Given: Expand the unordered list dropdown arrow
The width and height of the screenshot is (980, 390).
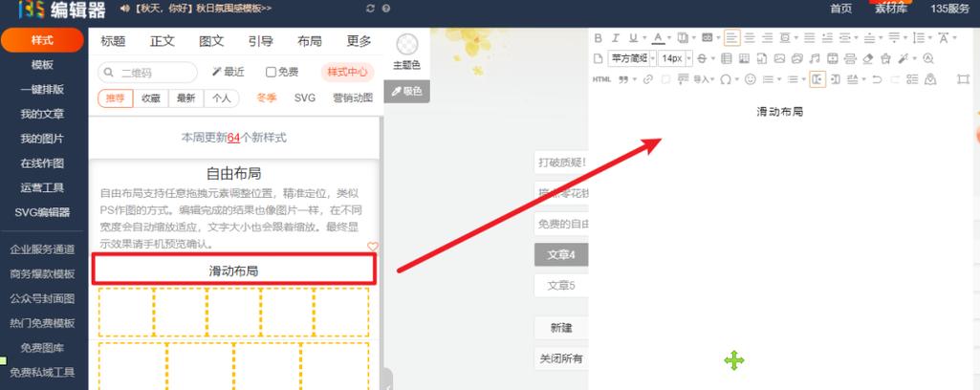Looking at the screenshot, I should coord(804,79).
